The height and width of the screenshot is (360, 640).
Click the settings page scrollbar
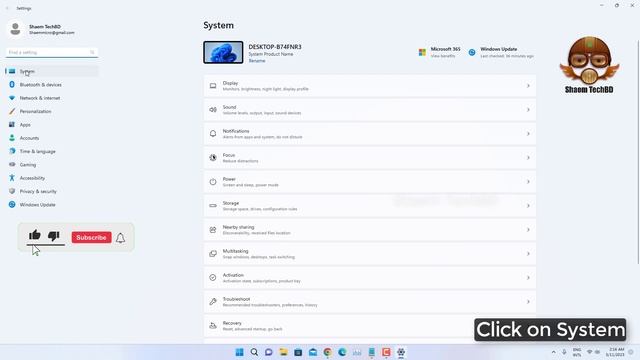pos(638,152)
